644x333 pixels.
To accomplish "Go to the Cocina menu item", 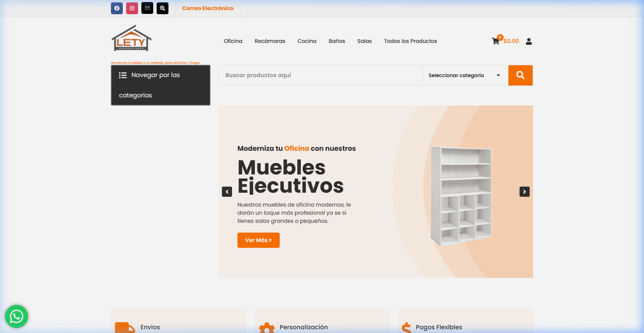I will tap(307, 41).
